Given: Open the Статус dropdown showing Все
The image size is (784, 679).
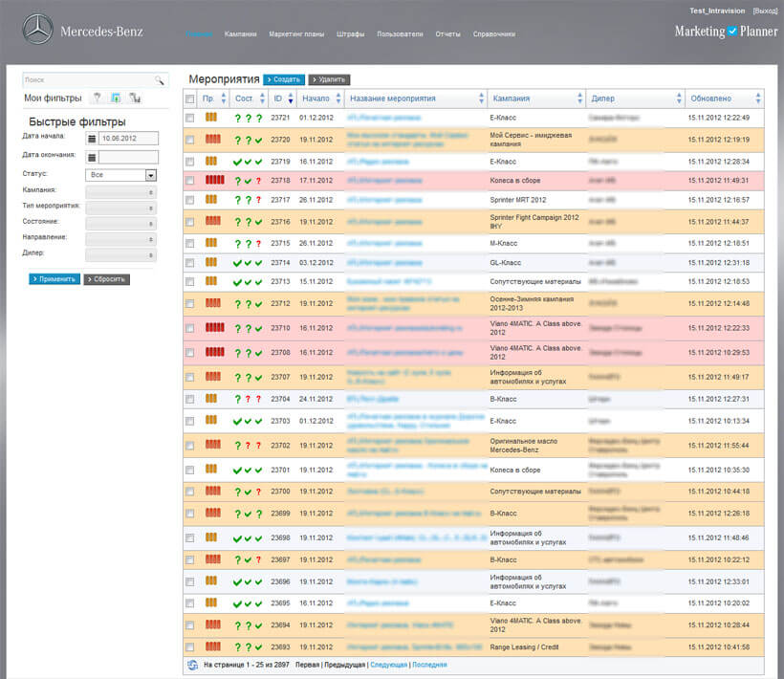Looking at the screenshot, I should [121, 175].
